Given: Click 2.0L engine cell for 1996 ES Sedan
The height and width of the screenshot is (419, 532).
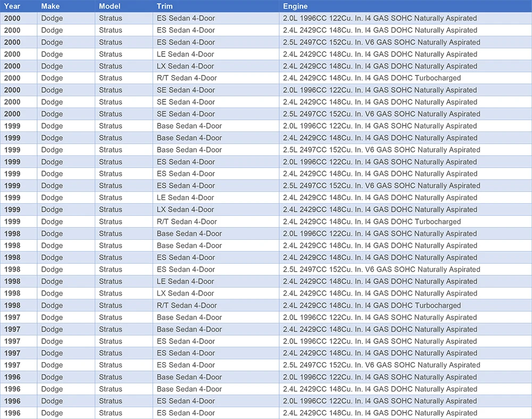Looking at the screenshot, I should (x=405, y=401).
